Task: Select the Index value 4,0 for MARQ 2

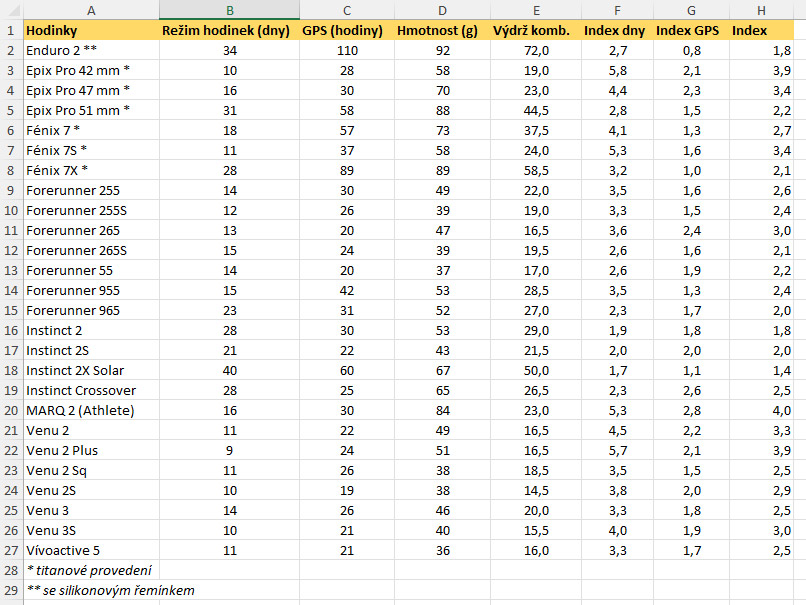Action: click(761, 411)
